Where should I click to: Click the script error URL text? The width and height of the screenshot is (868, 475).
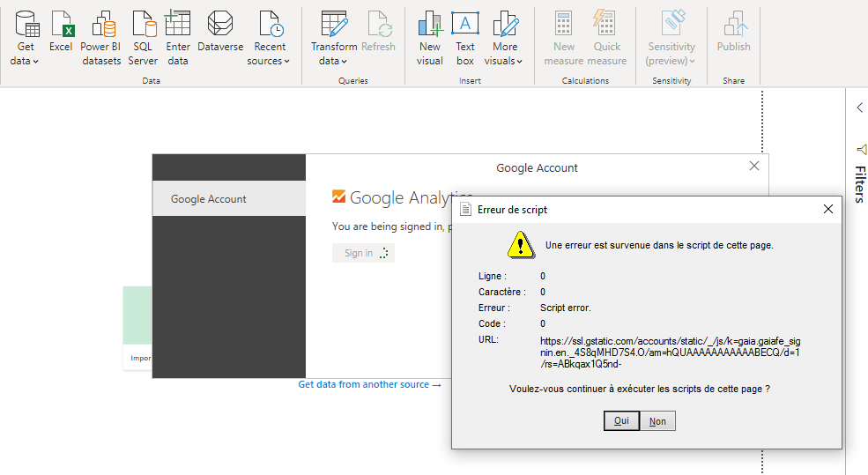tap(671, 353)
